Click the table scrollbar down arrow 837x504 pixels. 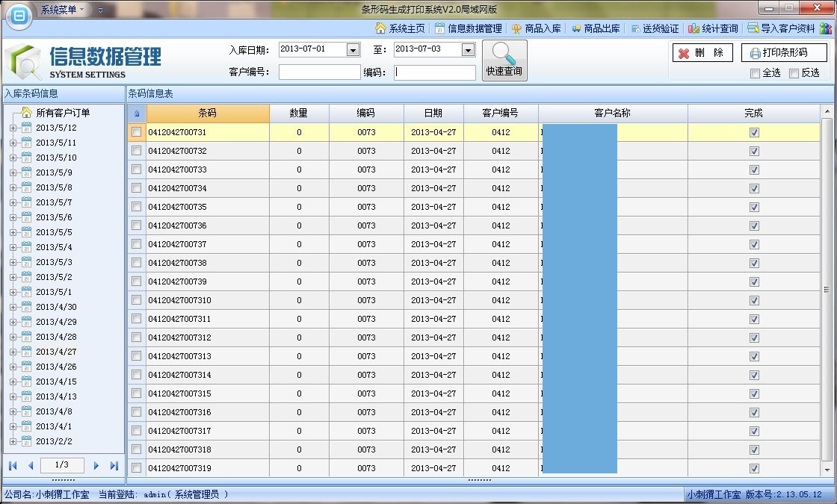(827, 470)
